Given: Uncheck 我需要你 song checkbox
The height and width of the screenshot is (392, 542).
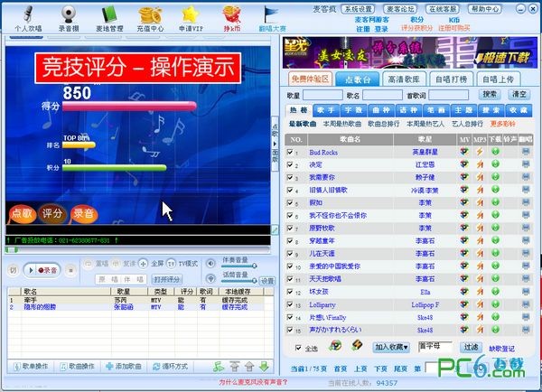Looking at the screenshot, I should click(290, 177).
